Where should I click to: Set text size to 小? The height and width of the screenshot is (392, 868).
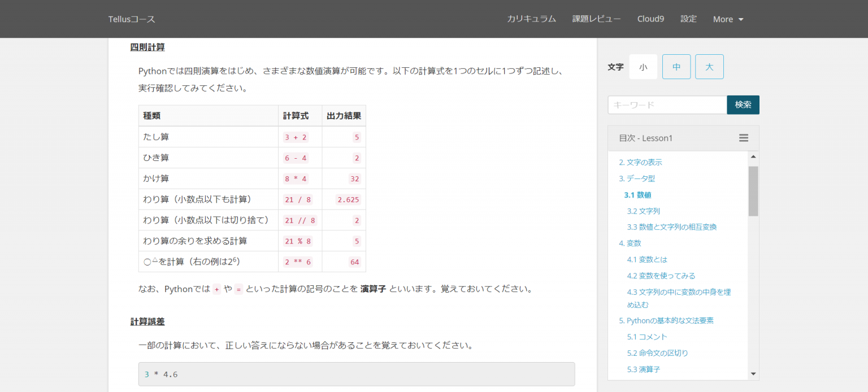coord(643,67)
